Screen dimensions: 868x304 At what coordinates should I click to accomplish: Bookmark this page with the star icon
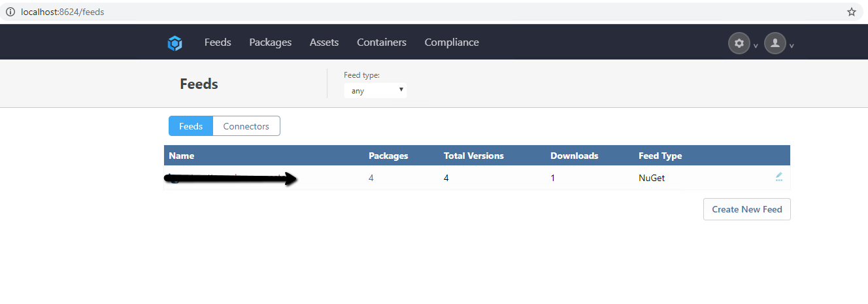tap(851, 12)
